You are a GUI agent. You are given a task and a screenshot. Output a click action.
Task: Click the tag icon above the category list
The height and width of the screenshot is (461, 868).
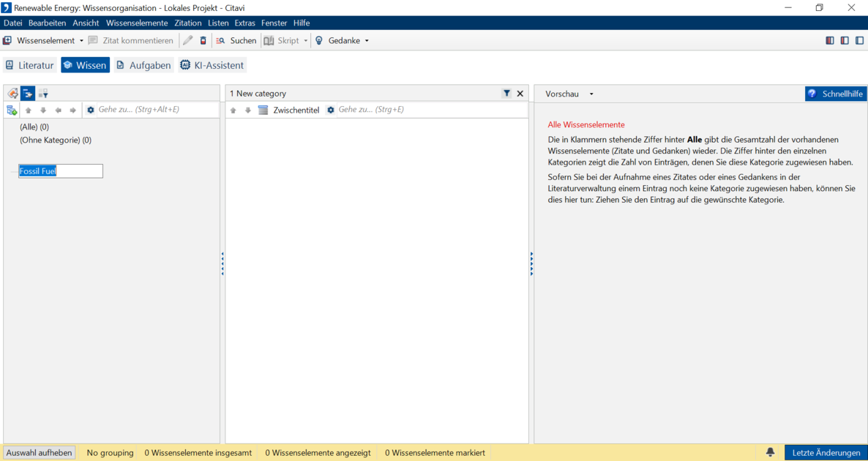12,94
